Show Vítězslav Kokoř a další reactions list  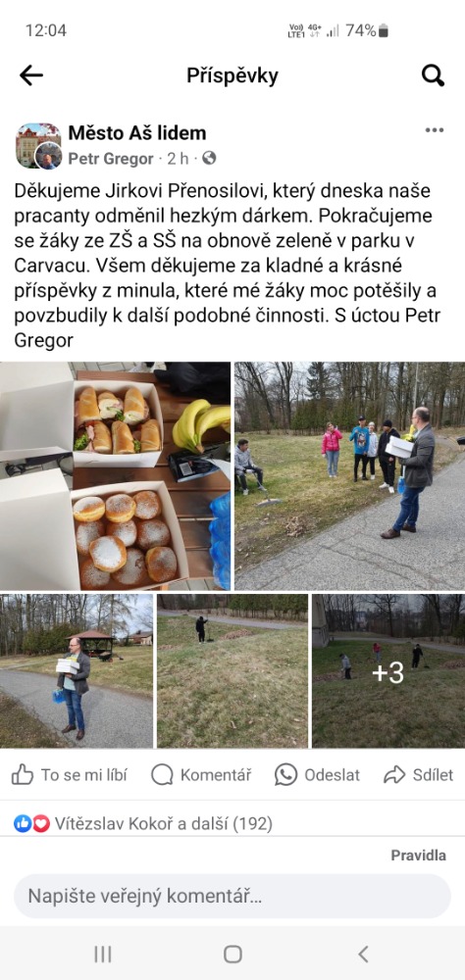click(x=164, y=824)
